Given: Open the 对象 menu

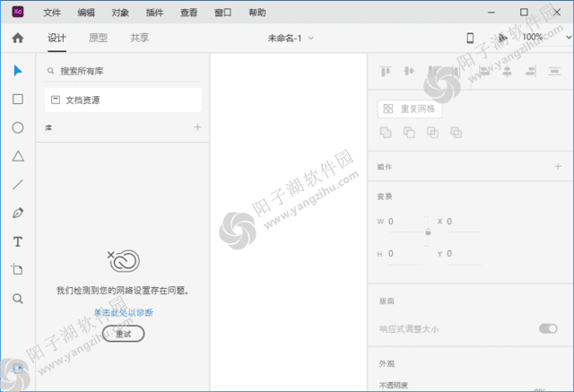Looking at the screenshot, I should pos(120,13).
